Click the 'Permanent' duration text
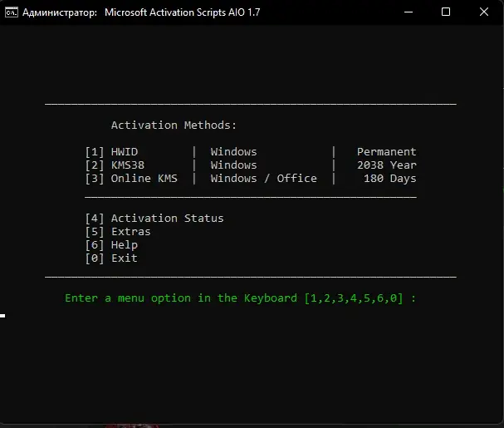504x428 pixels. [x=386, y=152]
